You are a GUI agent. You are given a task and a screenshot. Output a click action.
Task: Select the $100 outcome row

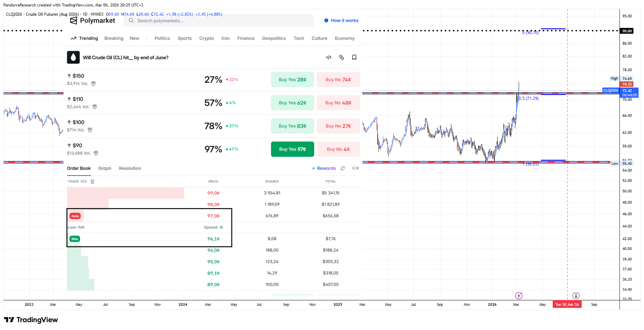click(213, 126)
